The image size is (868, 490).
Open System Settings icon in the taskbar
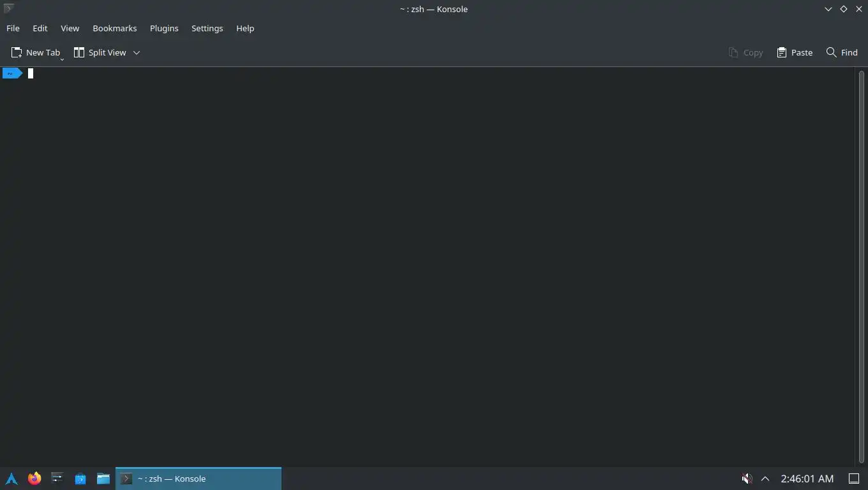point(57,479)
